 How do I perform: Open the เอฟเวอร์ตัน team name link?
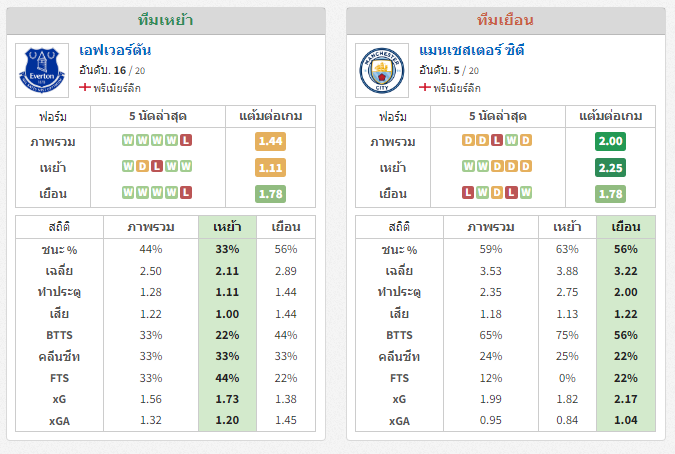point(115,50)
